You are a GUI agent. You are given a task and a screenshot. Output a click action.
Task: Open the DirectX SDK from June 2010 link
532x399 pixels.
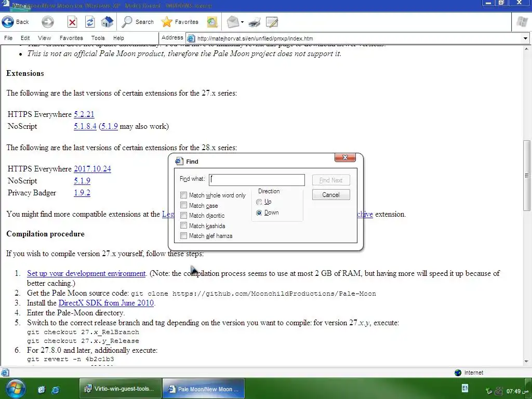106,303
